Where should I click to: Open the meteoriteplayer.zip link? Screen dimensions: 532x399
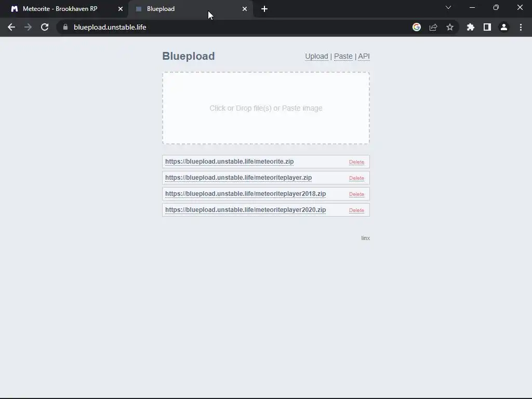[238, 178]
